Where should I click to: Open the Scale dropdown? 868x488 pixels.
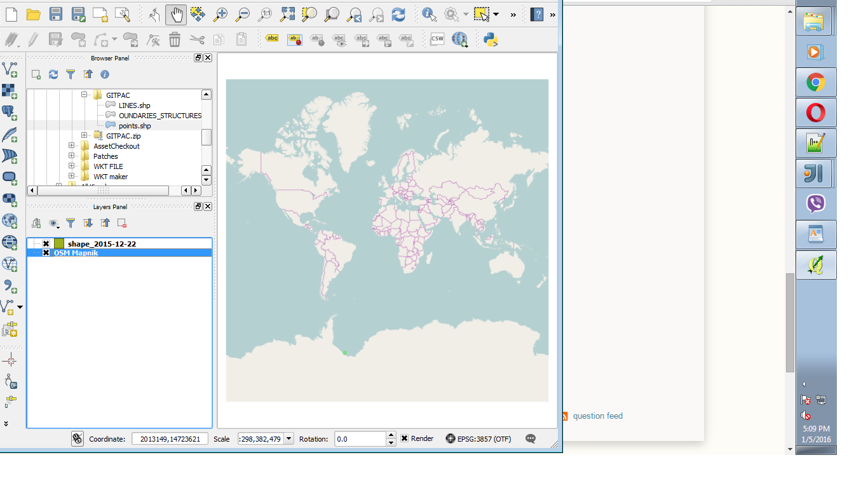[x=289, y=438]
